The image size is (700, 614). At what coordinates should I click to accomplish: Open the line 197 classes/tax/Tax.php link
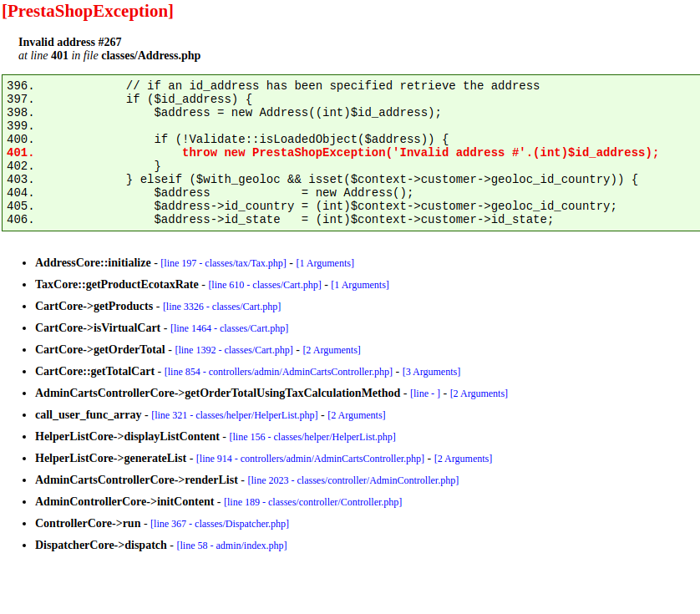pos(223,263)
